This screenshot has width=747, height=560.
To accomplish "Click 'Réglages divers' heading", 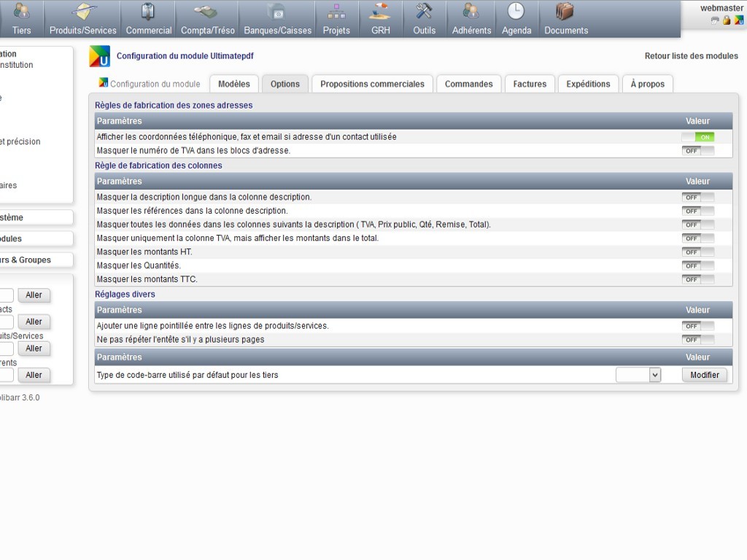I will click(125, 295).
